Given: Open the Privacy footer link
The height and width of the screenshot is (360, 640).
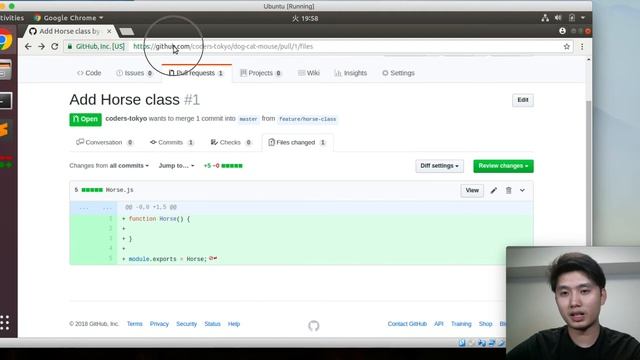Looking at the screenshot, I should pyautogui.click(x=159, y=324).
